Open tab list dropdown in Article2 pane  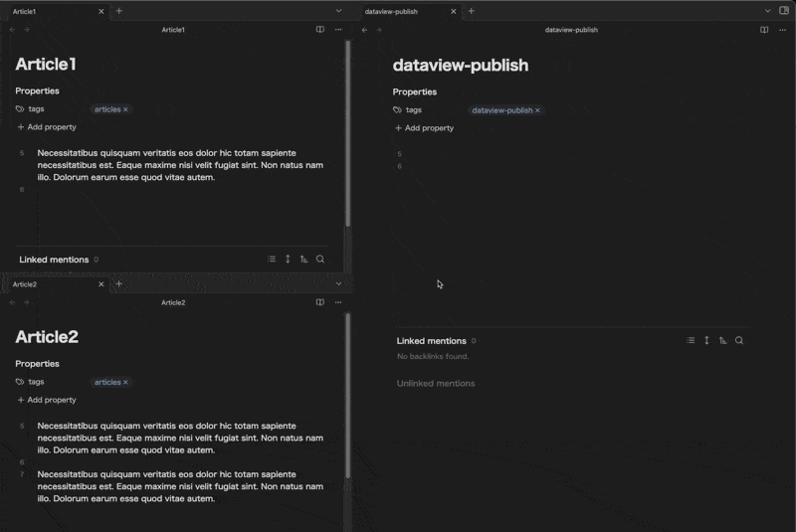[338, 283]
